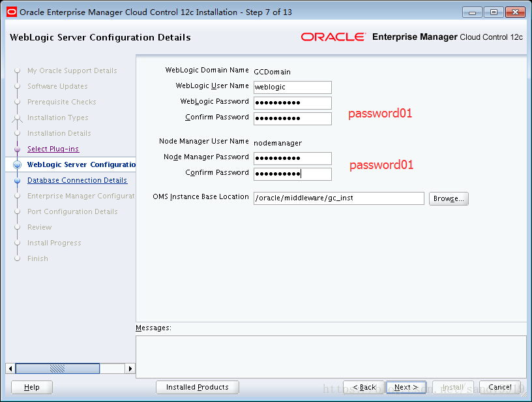Click the OMS Instance Base Location field
Image resolution: width=532 pixels, height=402 pixels.
pyautogui.click(x=338, y=198)
